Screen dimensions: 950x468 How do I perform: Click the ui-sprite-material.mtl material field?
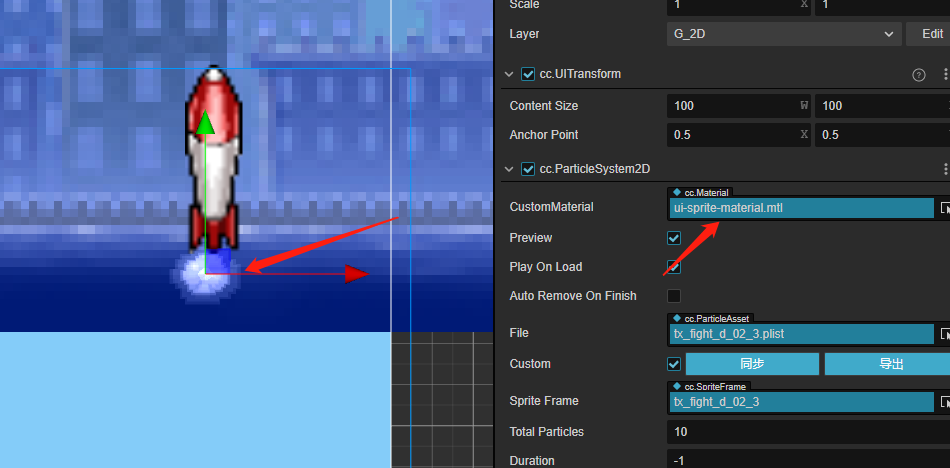tap(802, 208)
